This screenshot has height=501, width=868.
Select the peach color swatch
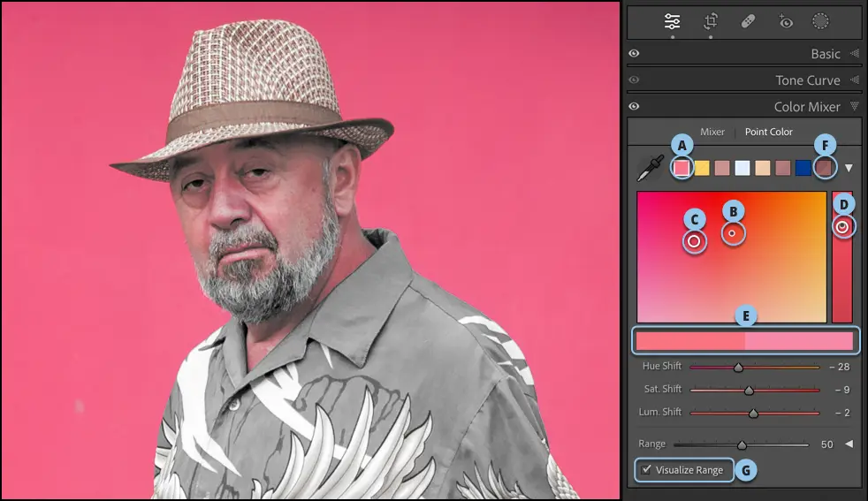[x=763, y=168]
